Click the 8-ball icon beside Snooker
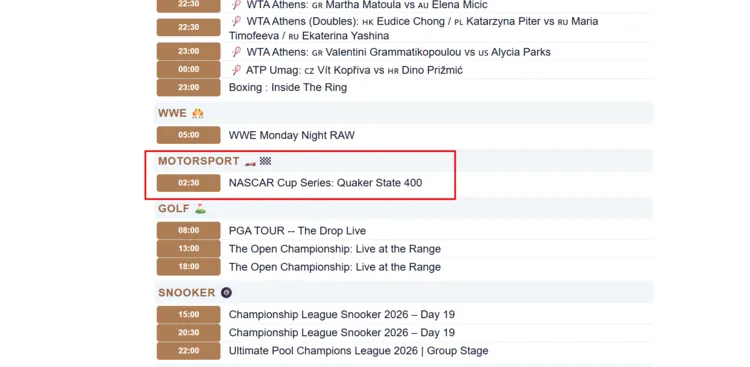 [x=226, y=293]
